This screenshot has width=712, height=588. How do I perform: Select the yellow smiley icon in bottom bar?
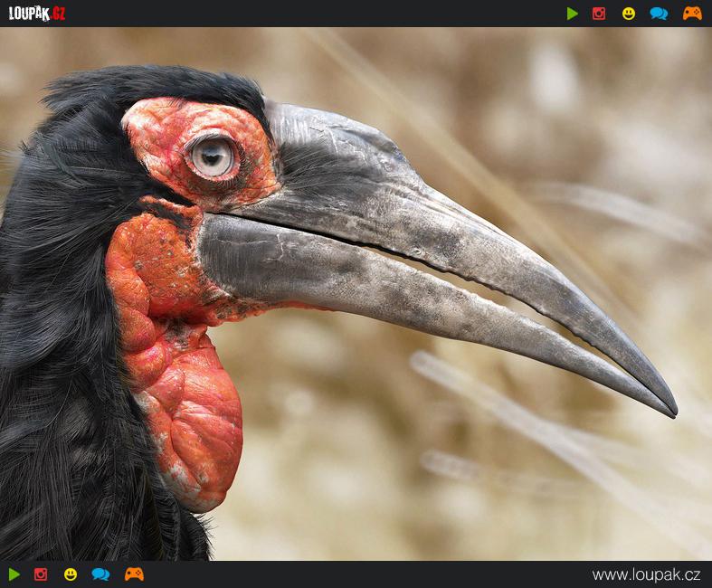coord(71,574)
